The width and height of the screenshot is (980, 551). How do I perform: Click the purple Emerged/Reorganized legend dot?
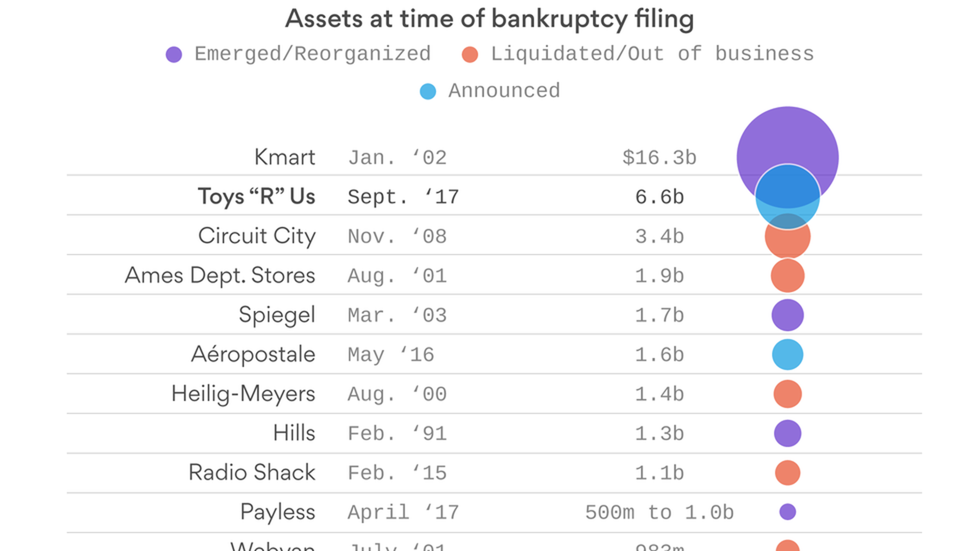click(174, 55)
